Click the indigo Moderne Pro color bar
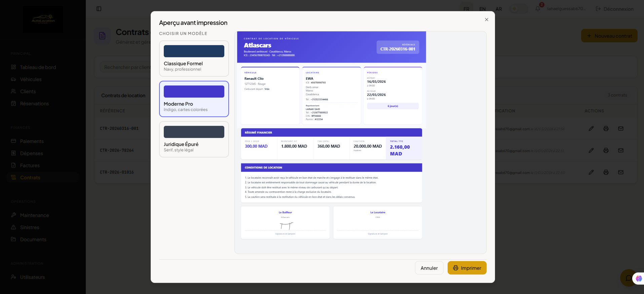The height and width of the screenshot is (294, 644). pyautogui.click(x=194, y=91)
